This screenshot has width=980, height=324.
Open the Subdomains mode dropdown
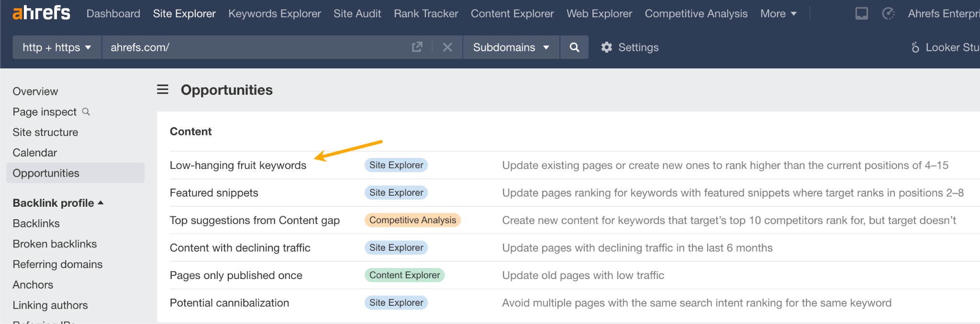(511, 47)
